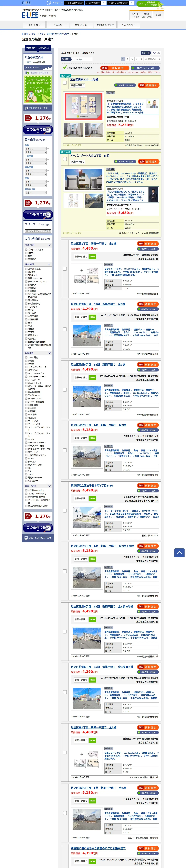Open the station walking minutes dropdown
Screen dimensions: 186x868
(35, 193)
